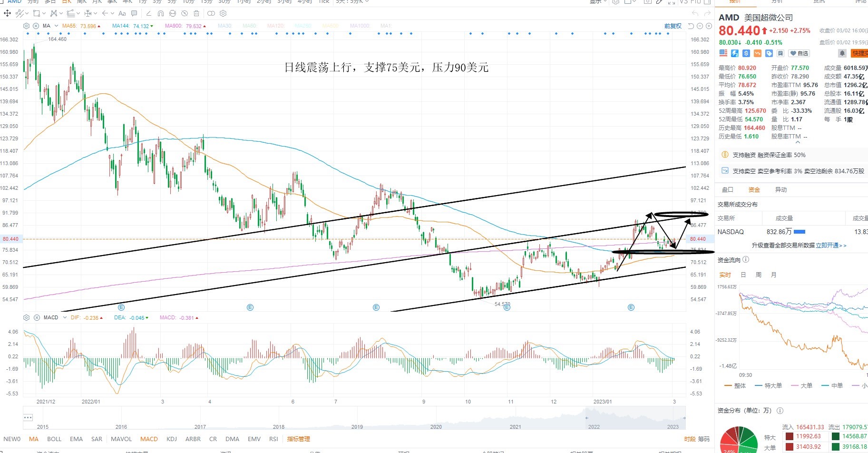Pick the angle line drawing tool
868x453 pixels.
click(149, 13)
